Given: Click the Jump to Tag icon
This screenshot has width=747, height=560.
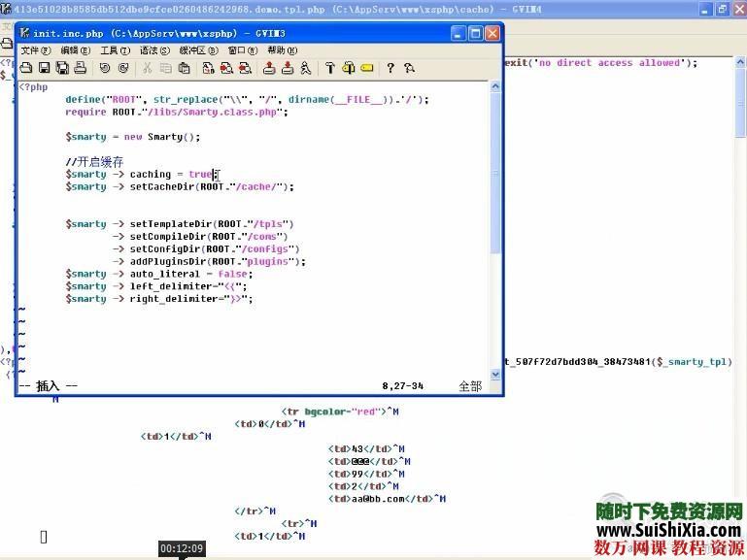Looking at the screenshot, I should pyautogui.click(x=367, y=68).
